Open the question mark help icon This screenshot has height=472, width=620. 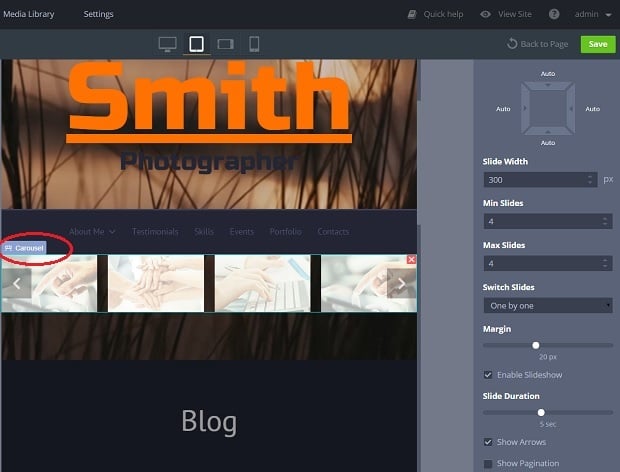[554, 14]
